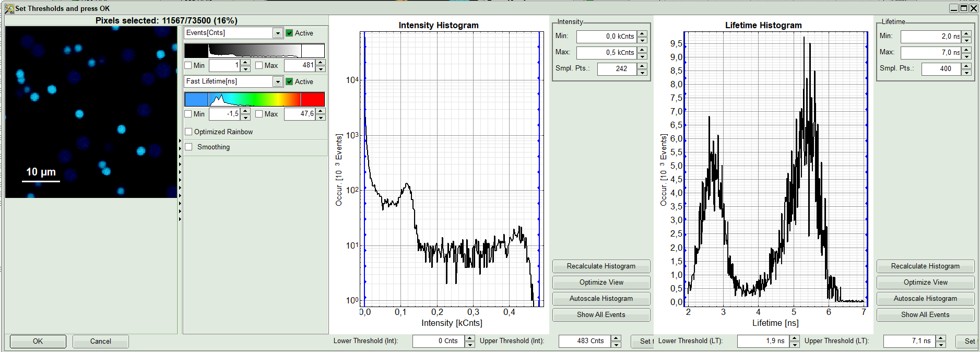Open the Events[Cnts] channel dropdown
The width and height of the screenshot is (980, 352).
277,33
